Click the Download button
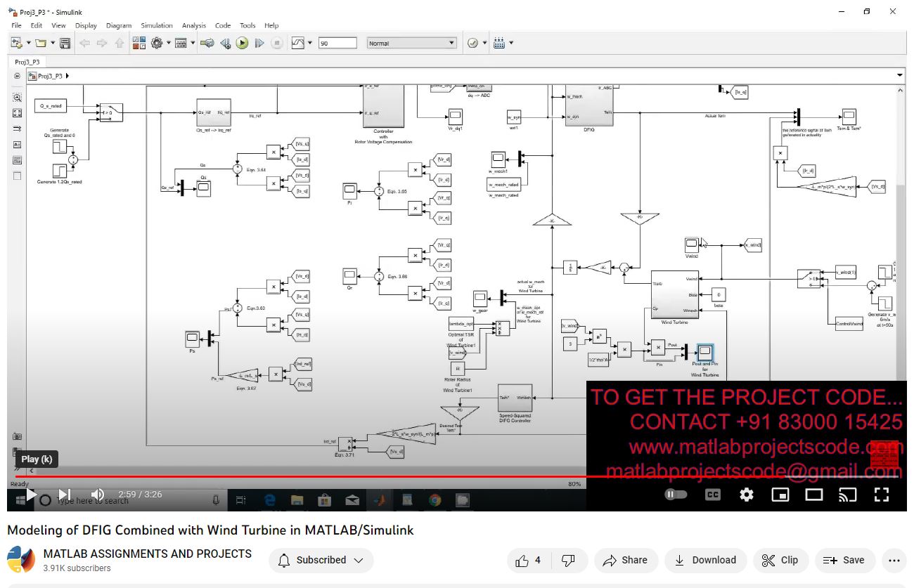Image resolution: width=914 pixels, height=588 pixels. 704,560
